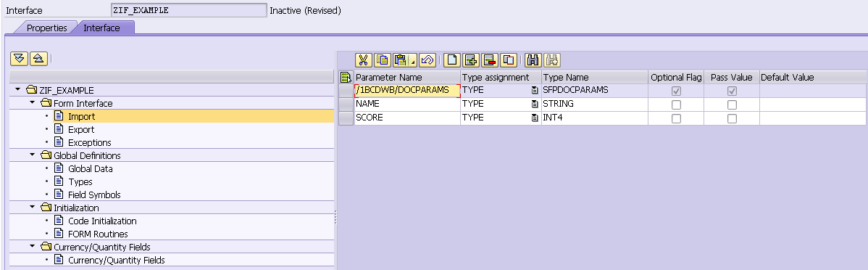Open the Field Symbols tree item
868x270 pixels.
(94, 195)
